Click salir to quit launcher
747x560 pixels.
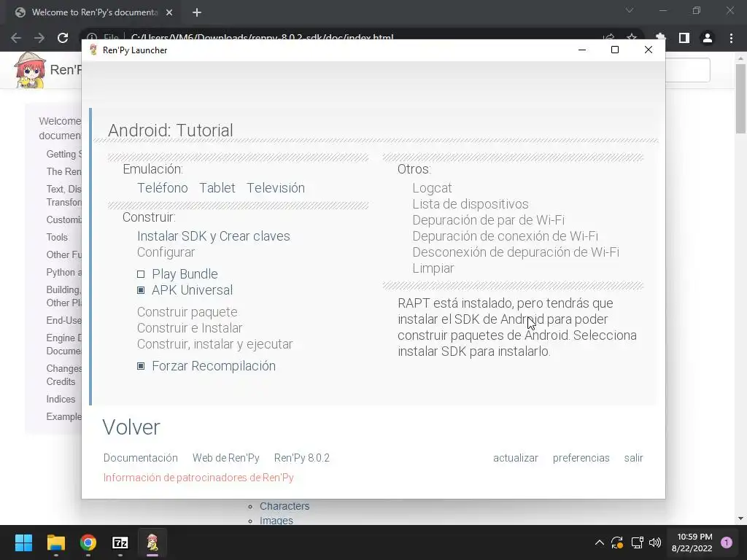633,458
